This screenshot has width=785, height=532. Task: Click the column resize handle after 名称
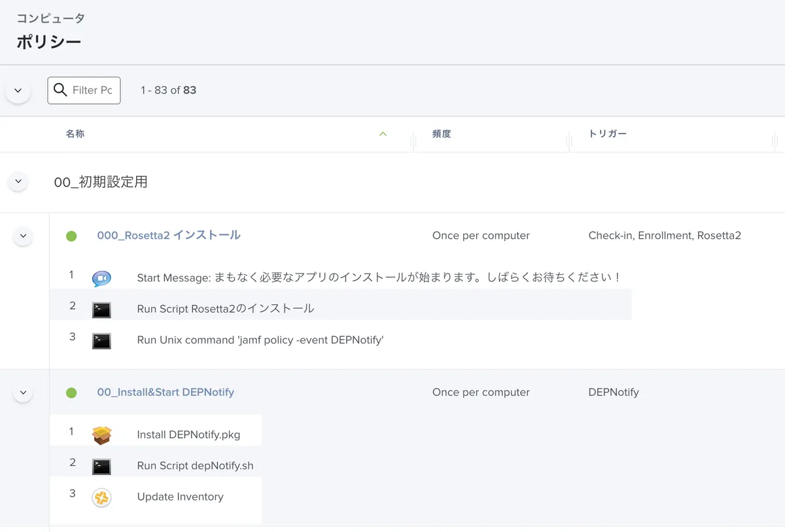pos(413,139)
